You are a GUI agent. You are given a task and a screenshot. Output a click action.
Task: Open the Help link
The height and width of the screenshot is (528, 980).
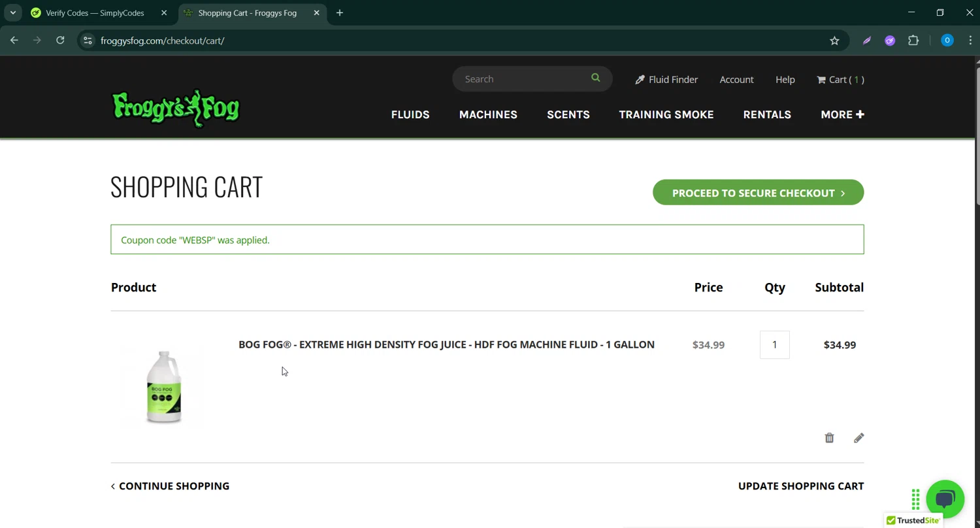[785, 80]
